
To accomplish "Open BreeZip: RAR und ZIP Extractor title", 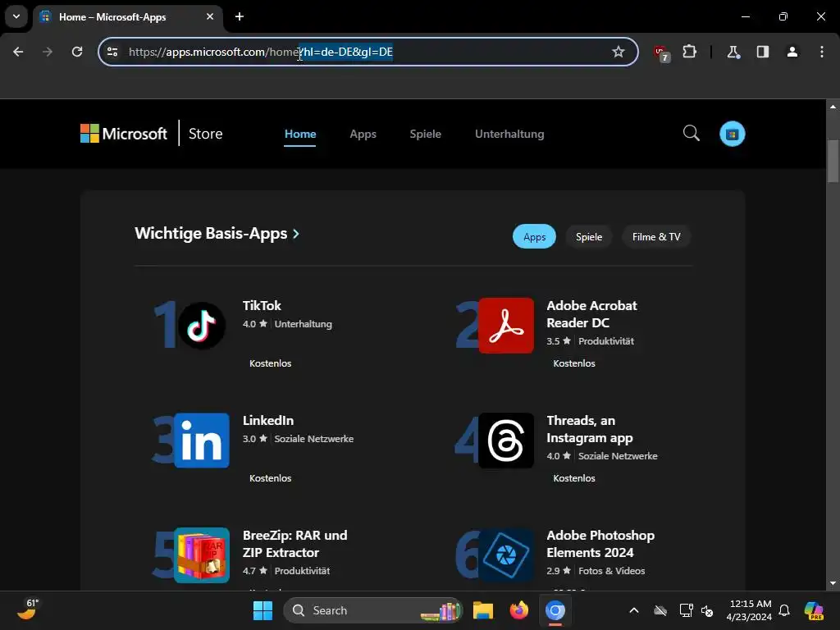I will [x=294, y=544].
